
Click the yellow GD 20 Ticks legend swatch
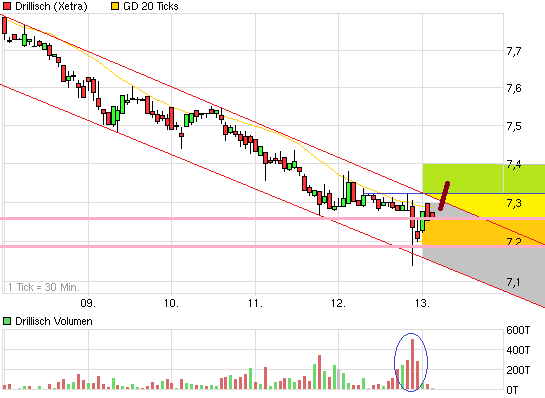[115, 6]
